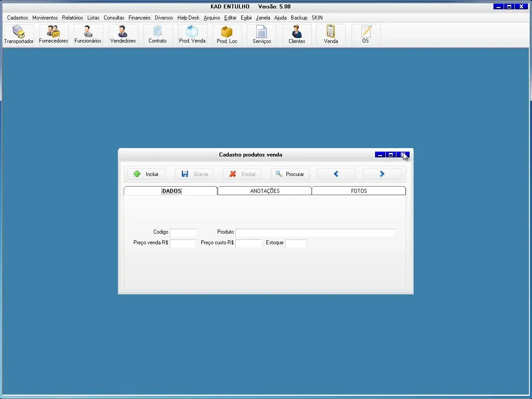Viewport: 532px width, 399px height.
Task: Switch to the FOTOS tab
Action: click(359, 191)
